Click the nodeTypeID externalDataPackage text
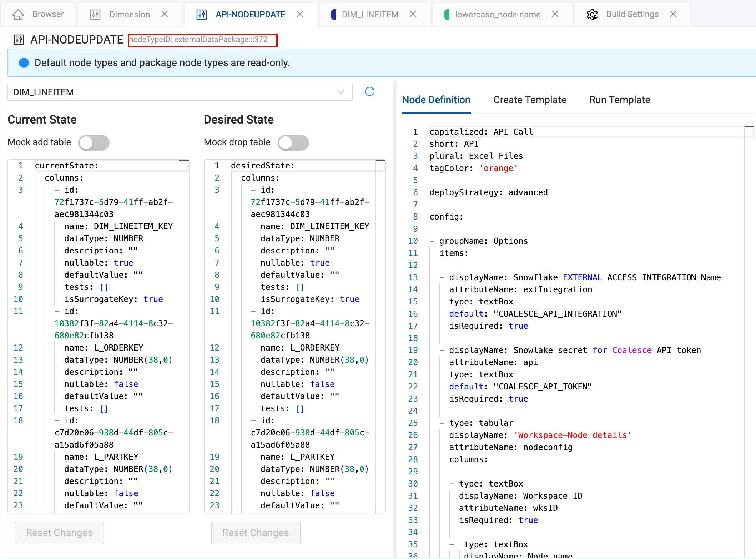The width and height of the screenshot is (756, 559). coord(198,40)
